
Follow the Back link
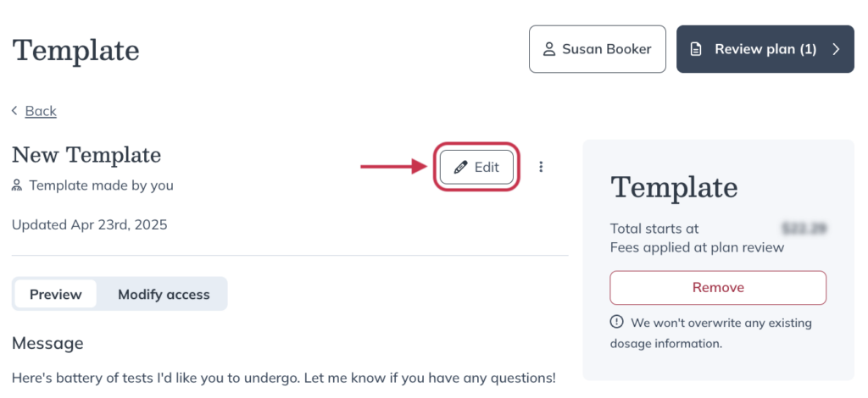click(41, 111)
